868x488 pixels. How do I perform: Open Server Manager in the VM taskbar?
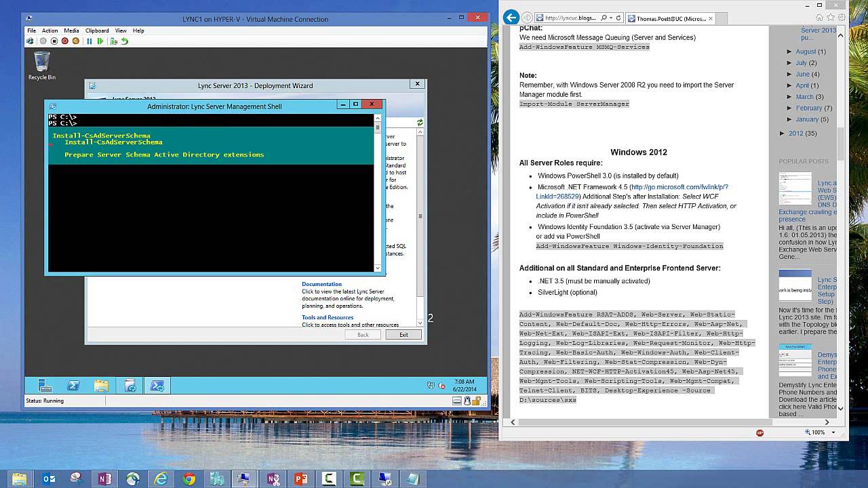click(x=45, y=386)
